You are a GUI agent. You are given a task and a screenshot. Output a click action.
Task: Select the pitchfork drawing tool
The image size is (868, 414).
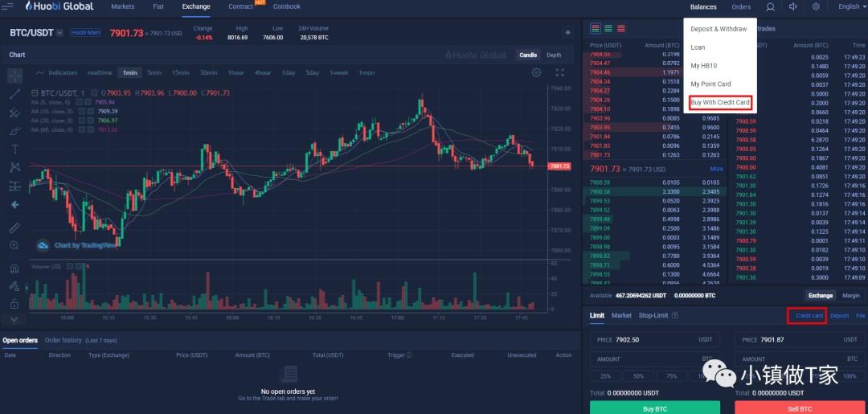pyautogui.click(x=15, y=113)
